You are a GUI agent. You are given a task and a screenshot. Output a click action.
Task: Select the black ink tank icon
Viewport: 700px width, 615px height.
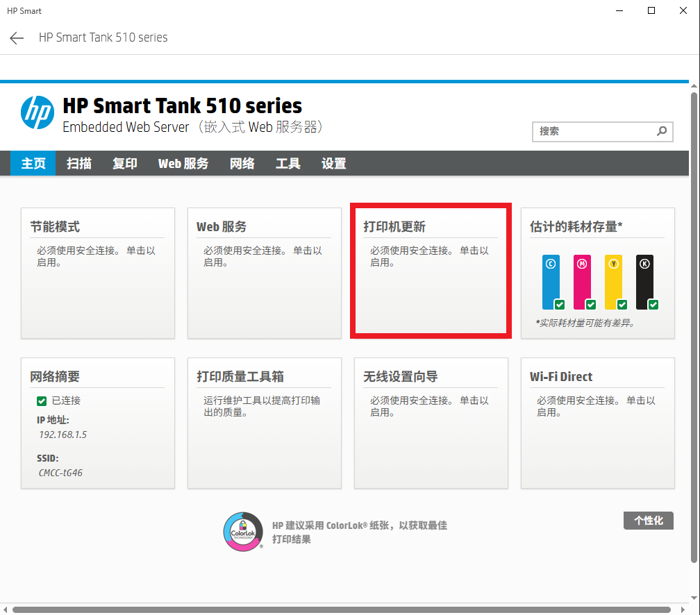pyautogui.click(x=644, y=282)
